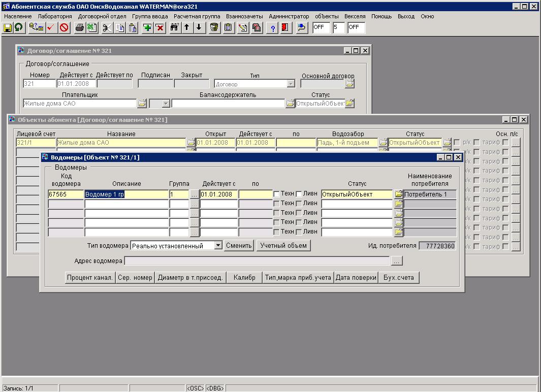Open the Договорной отдел menu
This screenshot has height=392, width=541.
pos(102,16)
